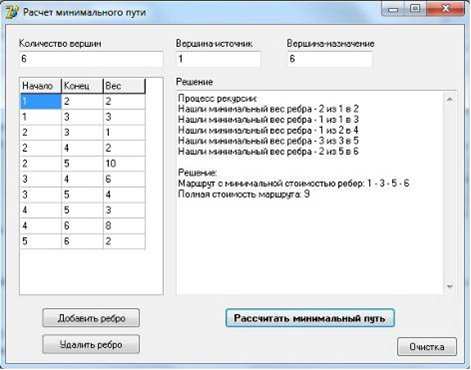Select the highlighted first Начало cell
This screenshot has width=471, height=370.
click(41, 101)
